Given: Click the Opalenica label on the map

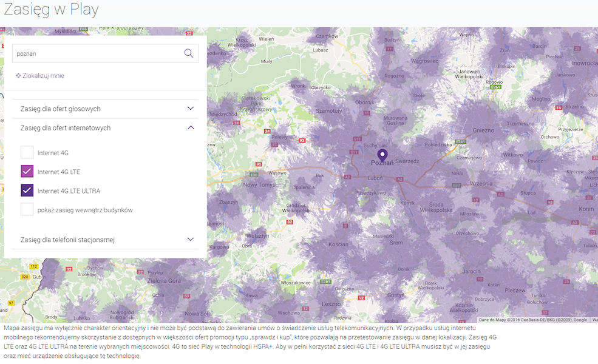Looking at the screenshot, I should [304, 187].
